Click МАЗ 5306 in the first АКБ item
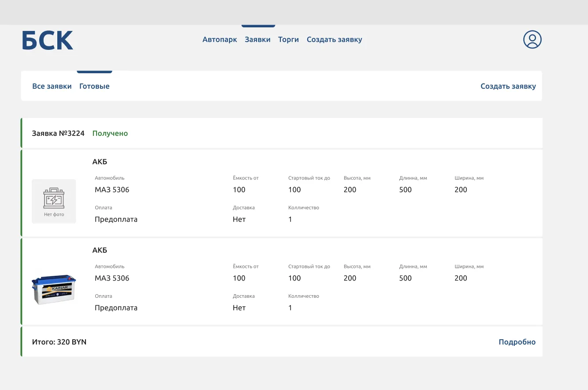 click(112, 190)
